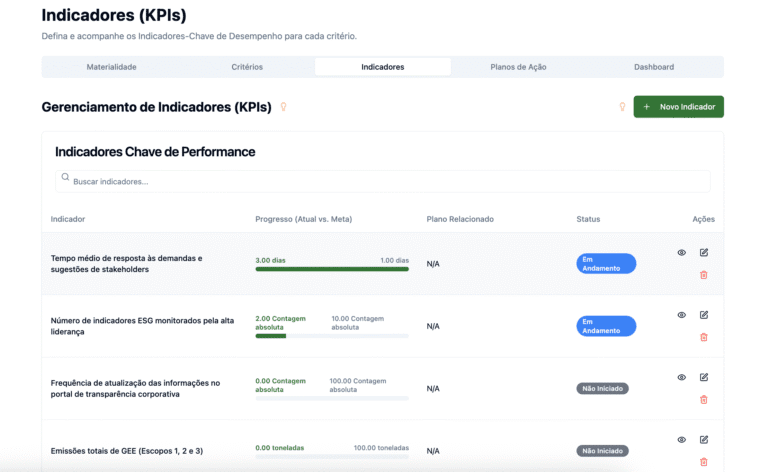Screen dimensions: 768x472
Task: Delete the Emissões totais de GEE indicator
Action: [704, 461]
